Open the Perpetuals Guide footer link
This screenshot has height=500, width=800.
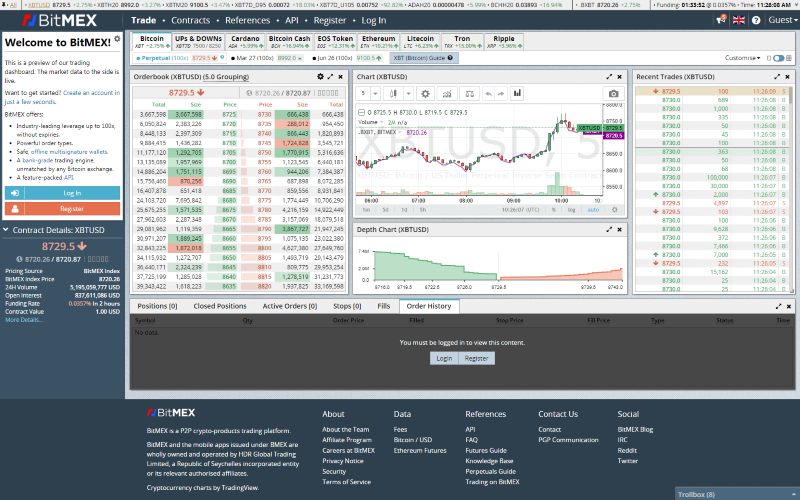coord(490,471)
